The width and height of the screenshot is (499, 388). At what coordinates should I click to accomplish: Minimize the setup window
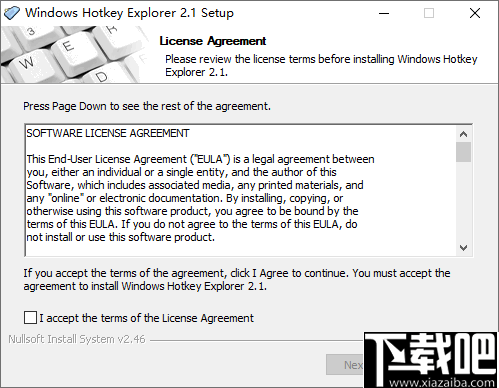pos(384,13)
